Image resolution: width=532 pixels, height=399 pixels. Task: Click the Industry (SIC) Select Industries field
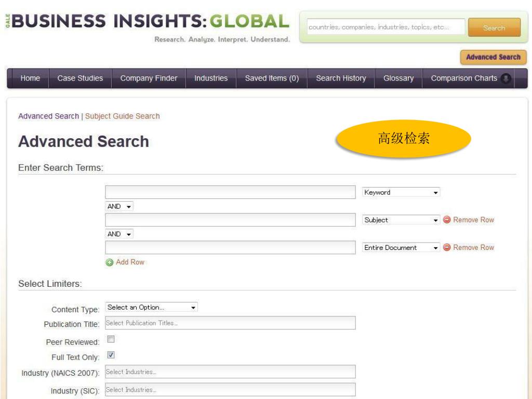230,390
